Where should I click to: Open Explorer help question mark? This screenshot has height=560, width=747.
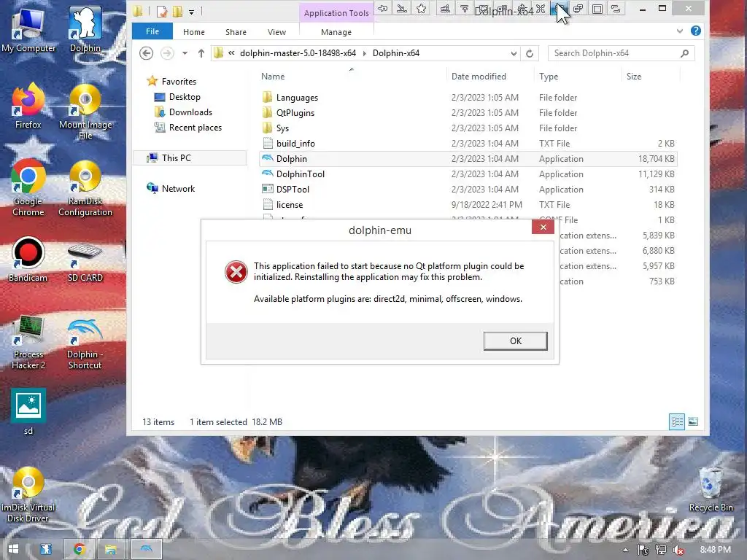click(x=695, y=31)
